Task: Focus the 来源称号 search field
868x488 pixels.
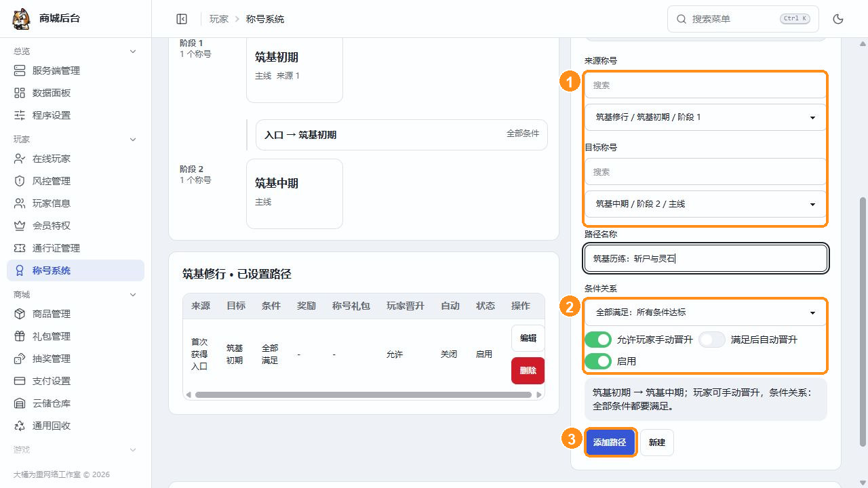Action: click(705, 85)
